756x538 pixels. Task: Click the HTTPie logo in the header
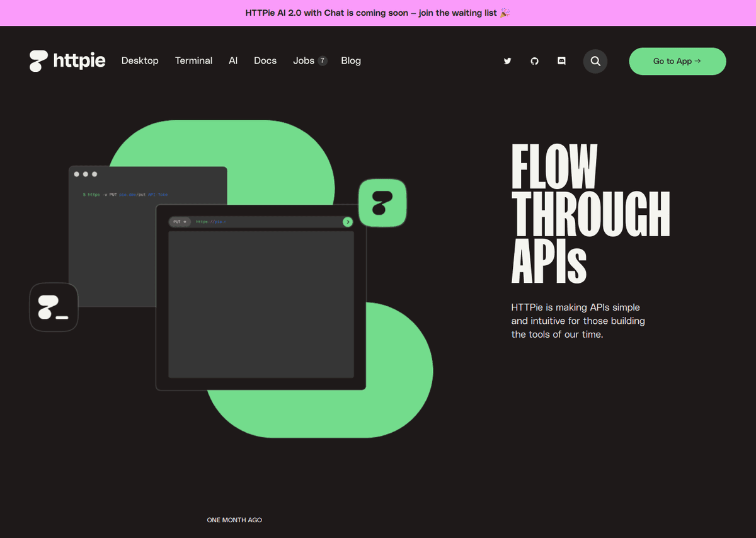[67, 61]
